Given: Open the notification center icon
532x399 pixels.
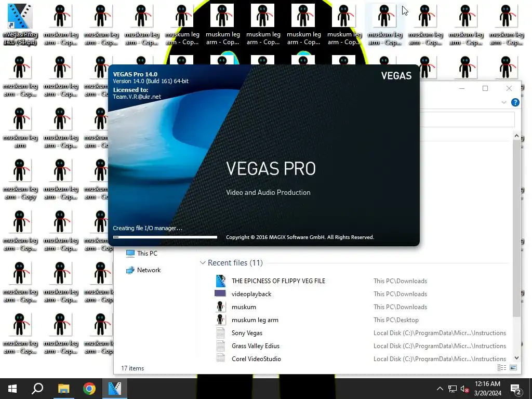Looking at the screenshot, I should coord(516,389).
